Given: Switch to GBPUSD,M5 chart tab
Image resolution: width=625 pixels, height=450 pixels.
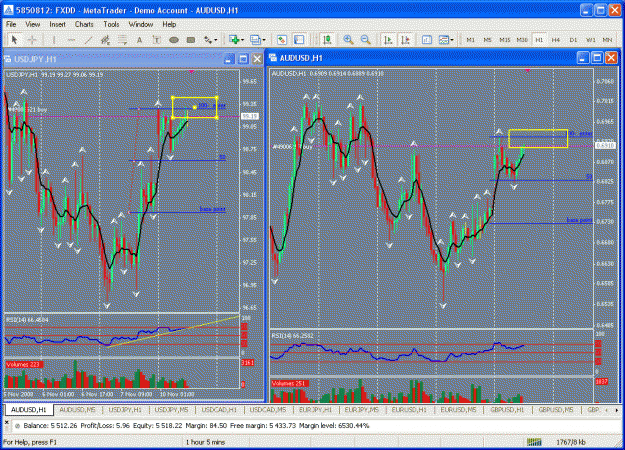Looking at the screenshot, I should (x=556, y=410).
